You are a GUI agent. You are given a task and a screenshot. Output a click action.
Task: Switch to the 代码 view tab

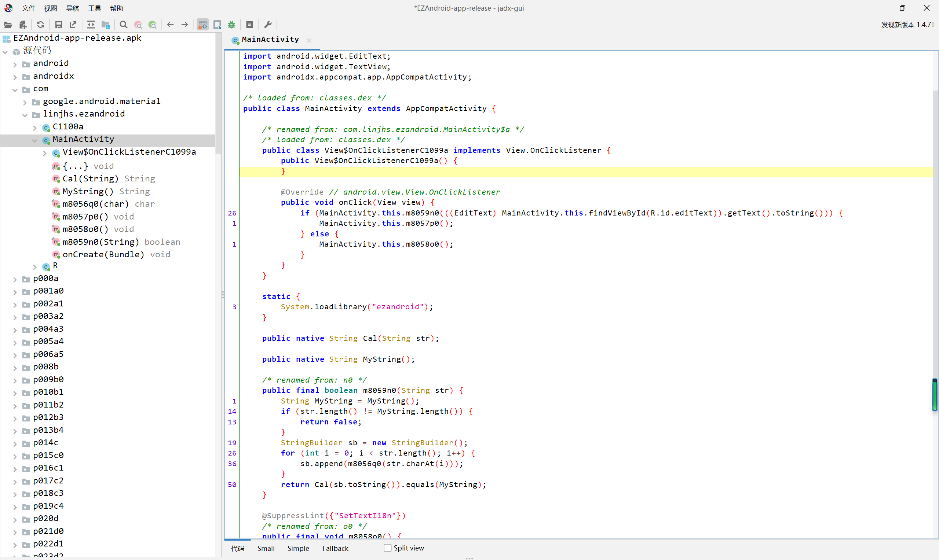[x=237, y=548]
